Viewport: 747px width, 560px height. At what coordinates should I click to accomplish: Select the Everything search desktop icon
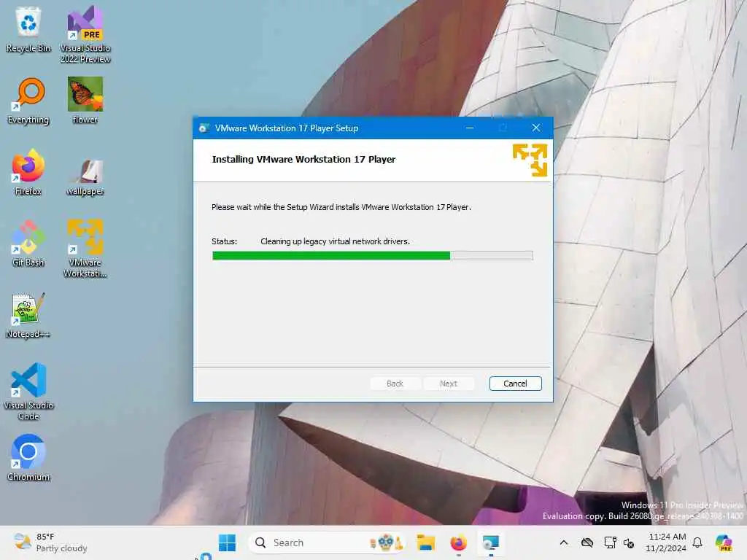pyautogui.click(x=28, y=101)
